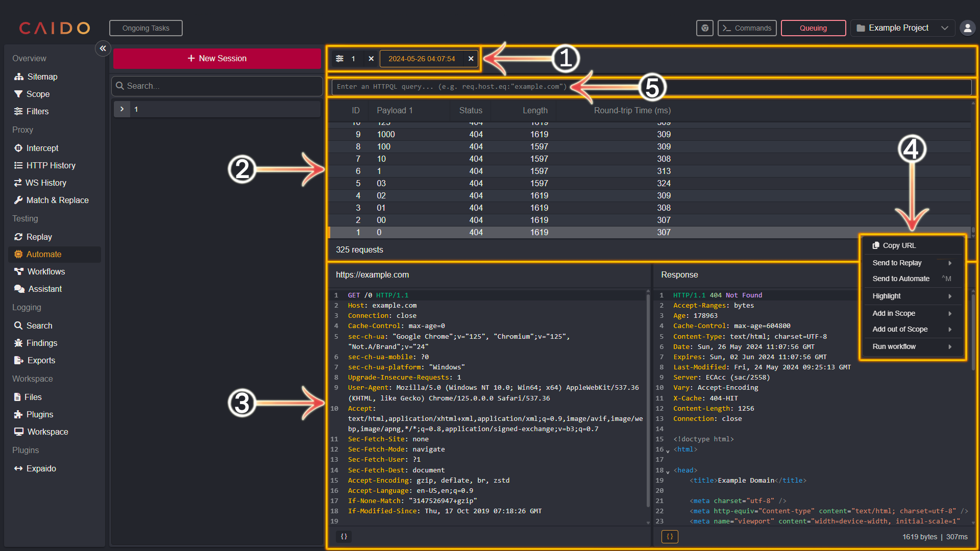The width and height of the screenshot is (980, 551).
Task: Collapse the sidebar with double-chevron button
Action: point(103,48)
